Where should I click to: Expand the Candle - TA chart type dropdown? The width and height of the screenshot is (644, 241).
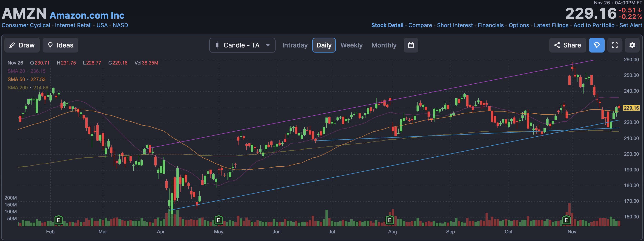[x=242, y=45]
